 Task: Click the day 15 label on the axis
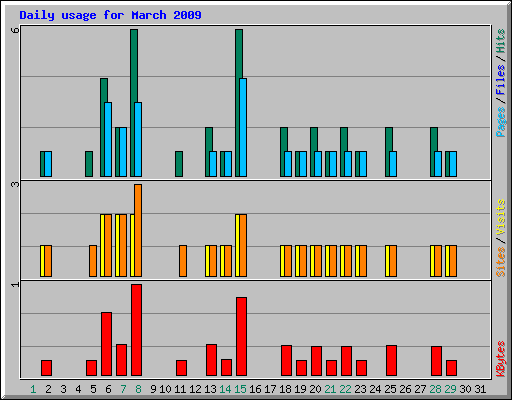click(240, 389)
